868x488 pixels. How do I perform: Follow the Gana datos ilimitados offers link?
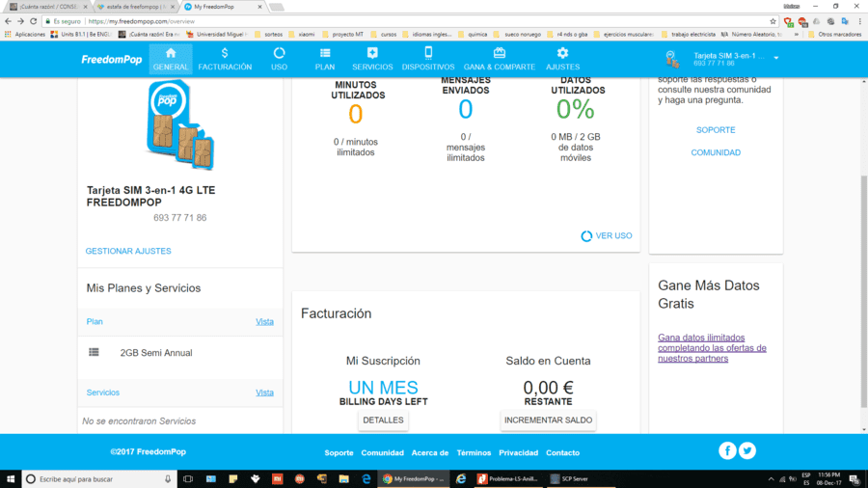[712, 348]
